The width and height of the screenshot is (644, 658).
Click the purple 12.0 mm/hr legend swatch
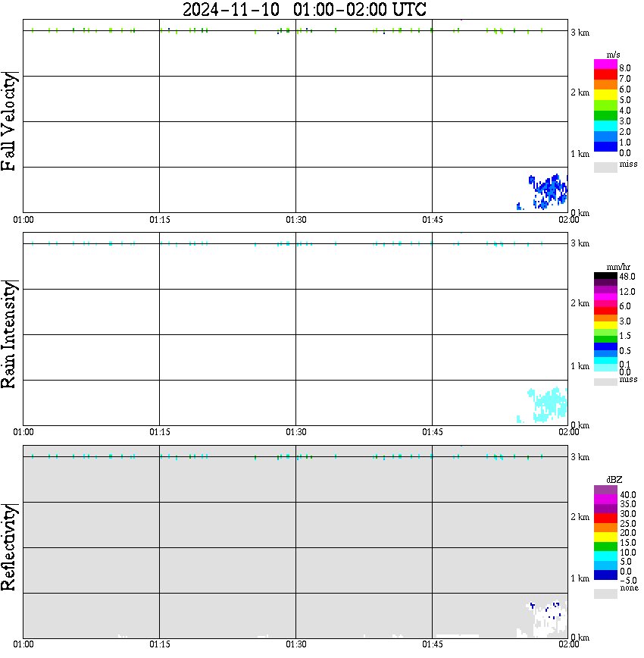pyautogui.click(x=605, y=290)
